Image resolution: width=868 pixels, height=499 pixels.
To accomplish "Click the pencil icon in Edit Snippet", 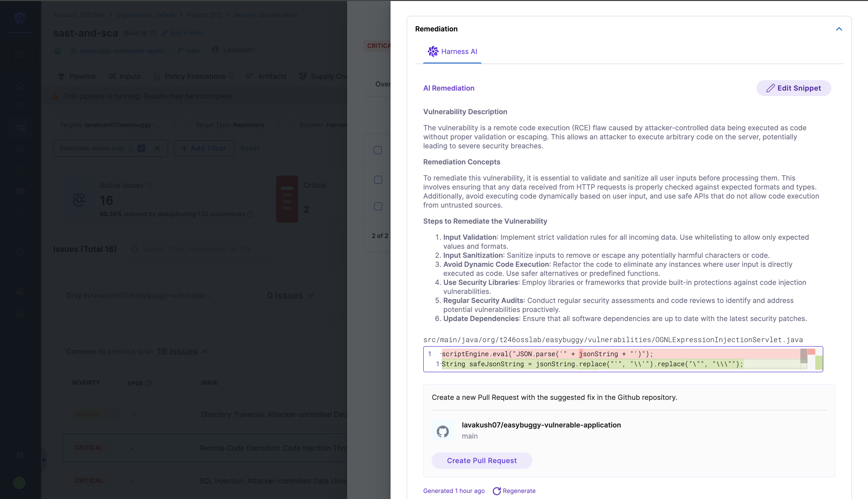I will pyautogui.click(x=771, y=88).
